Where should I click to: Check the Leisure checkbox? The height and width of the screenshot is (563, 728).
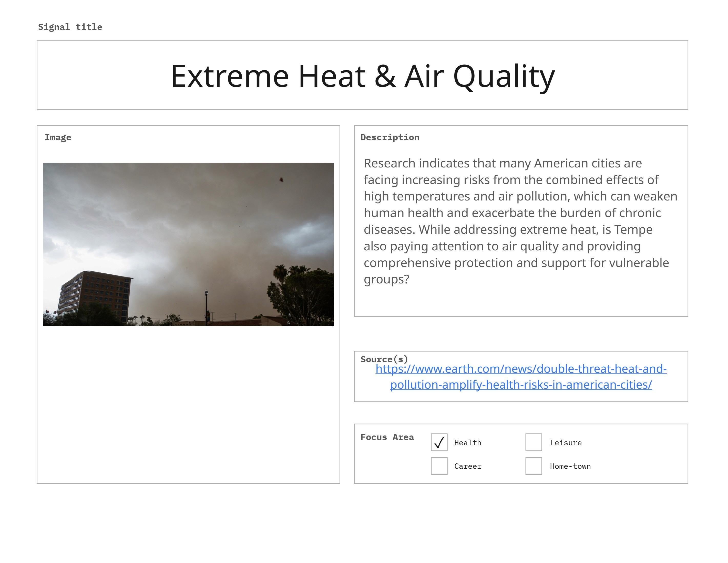[533, 442]
